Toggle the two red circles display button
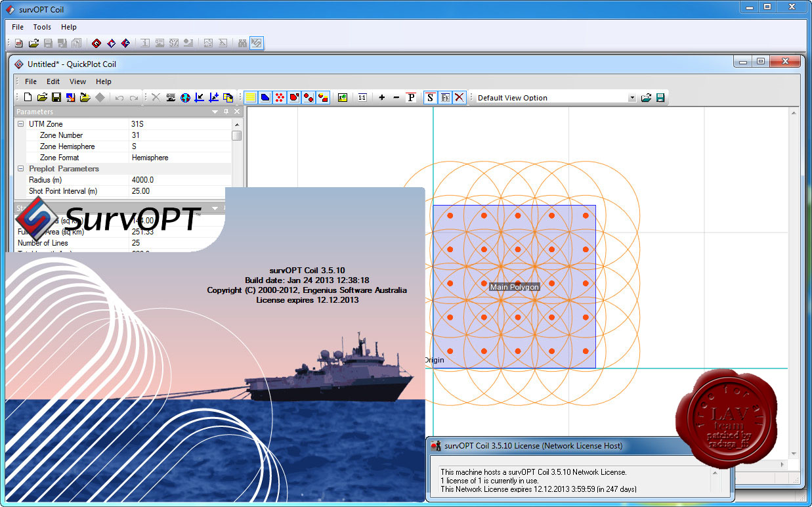 [x=309, y=98]
